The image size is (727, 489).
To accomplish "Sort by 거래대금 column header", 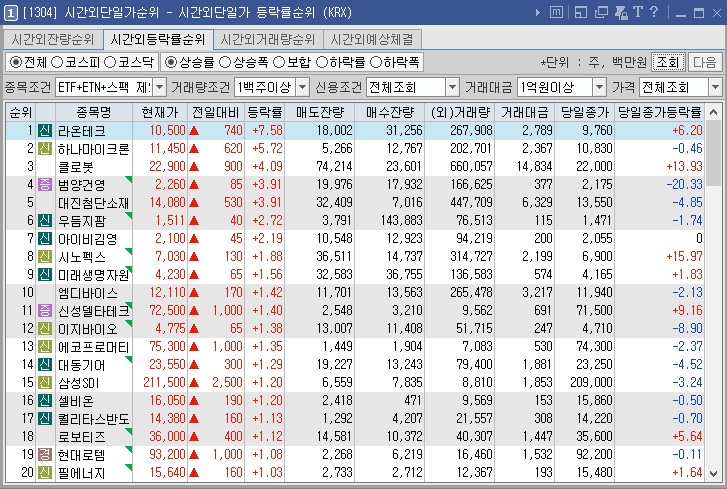I will tap(524, 112).
